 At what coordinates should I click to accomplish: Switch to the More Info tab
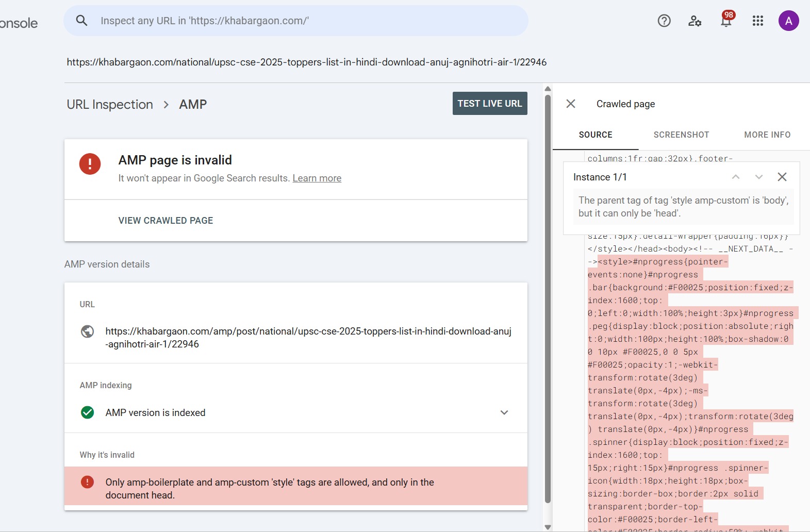click(767, 135)
